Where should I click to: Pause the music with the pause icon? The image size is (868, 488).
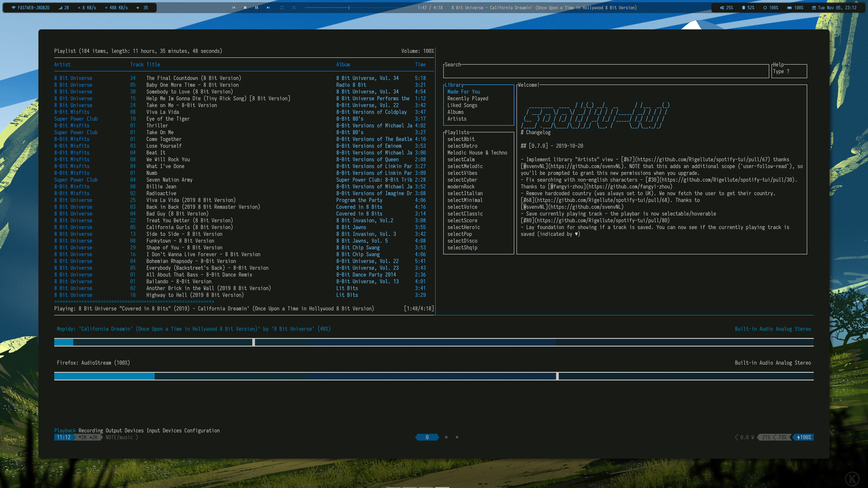pos(257,8)
